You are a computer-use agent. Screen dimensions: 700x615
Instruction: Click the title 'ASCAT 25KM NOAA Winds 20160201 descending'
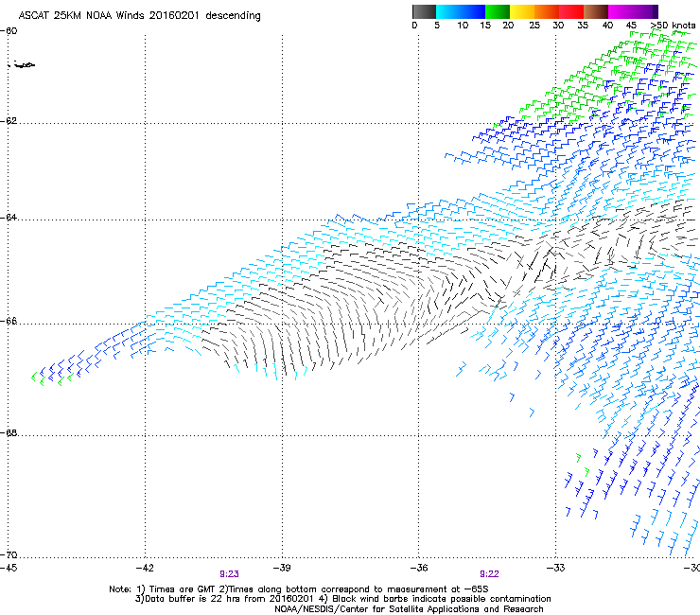pos(140,16)
